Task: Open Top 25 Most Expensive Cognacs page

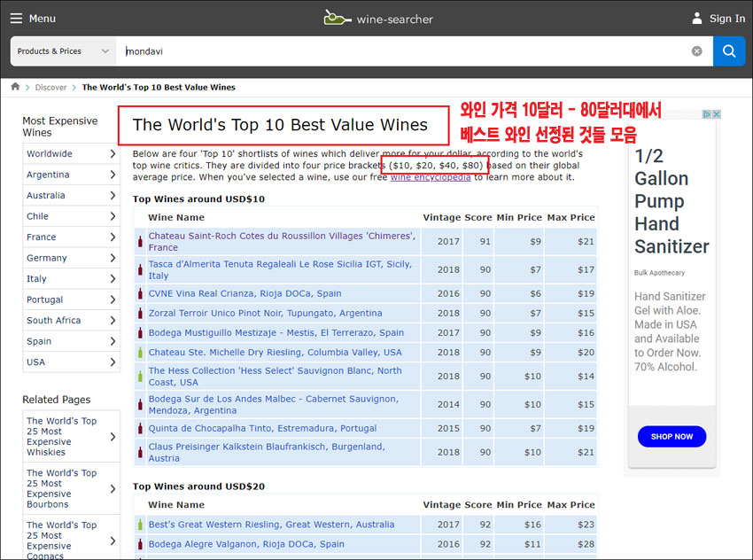Action: coord(71,540)
